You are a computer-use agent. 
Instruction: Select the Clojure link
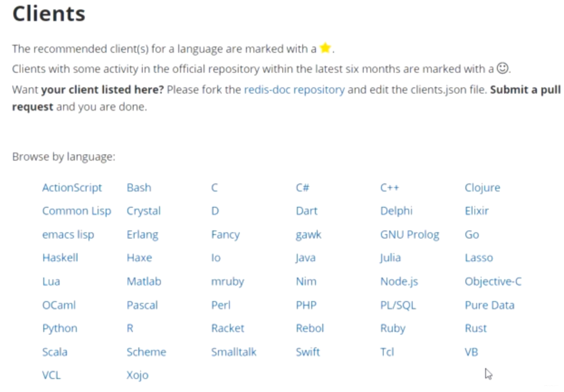(x=482, y=187)
